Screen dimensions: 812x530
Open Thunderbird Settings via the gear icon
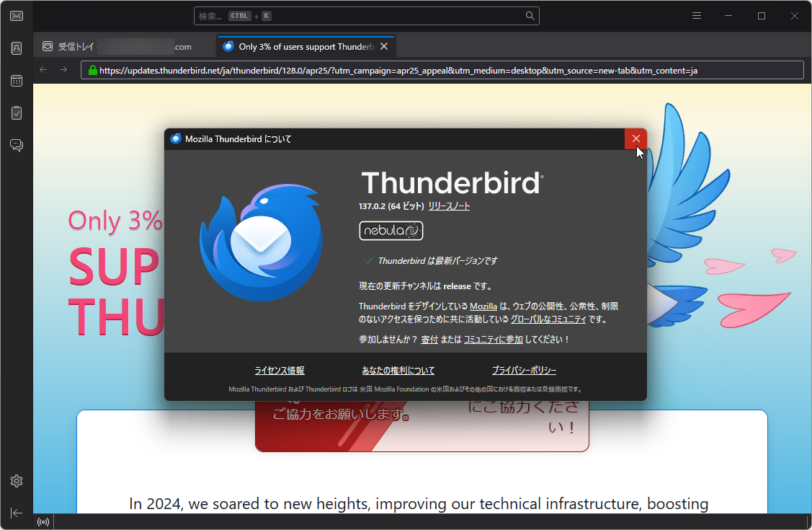[x=16, y=481]
